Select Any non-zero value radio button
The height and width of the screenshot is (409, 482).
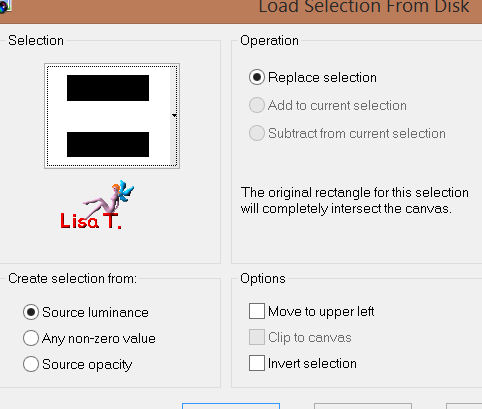click(31, 338)
